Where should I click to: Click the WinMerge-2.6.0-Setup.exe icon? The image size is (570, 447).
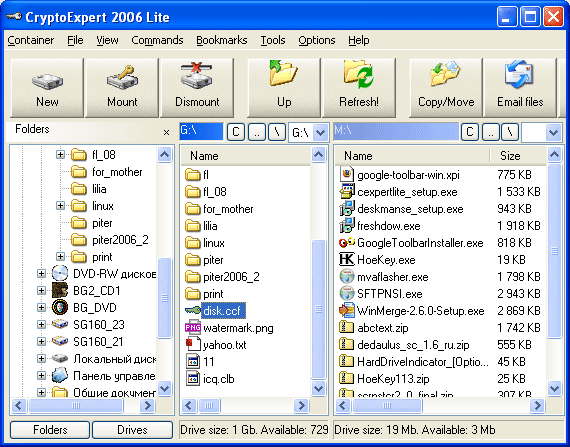346,310
